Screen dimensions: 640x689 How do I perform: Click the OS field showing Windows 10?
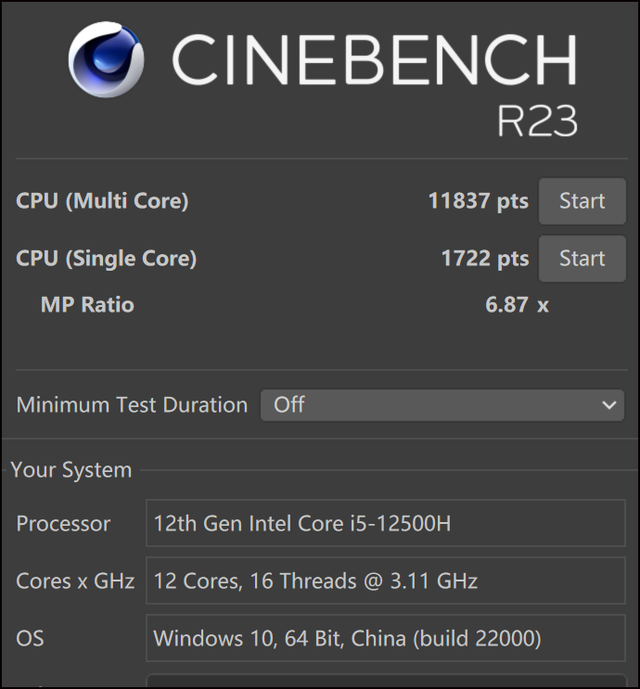coord(385,638)
